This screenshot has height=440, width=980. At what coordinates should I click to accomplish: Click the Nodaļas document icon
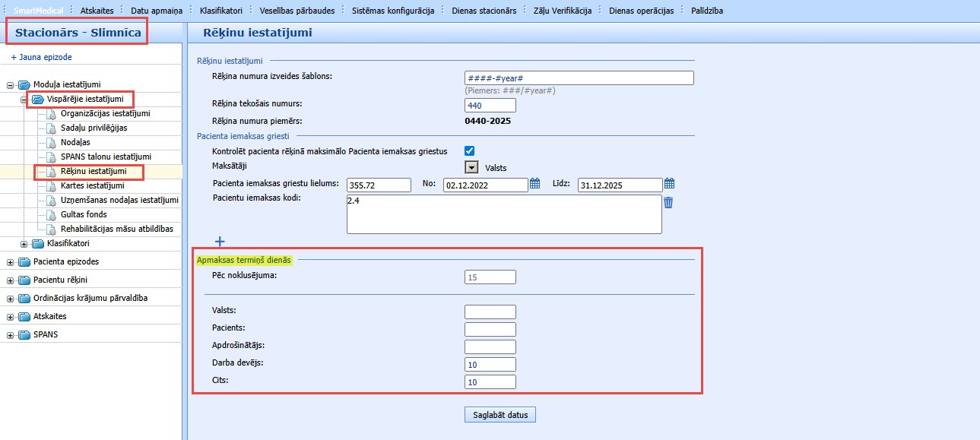tap(52, 143)
